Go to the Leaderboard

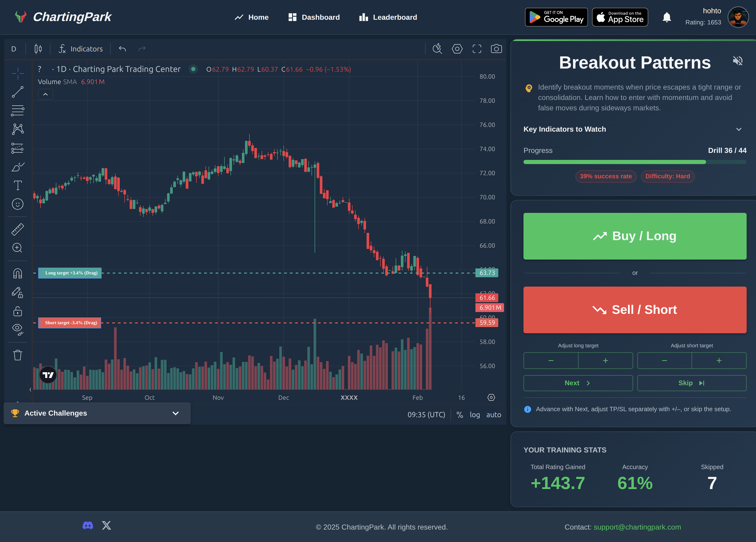click(387, 17)
